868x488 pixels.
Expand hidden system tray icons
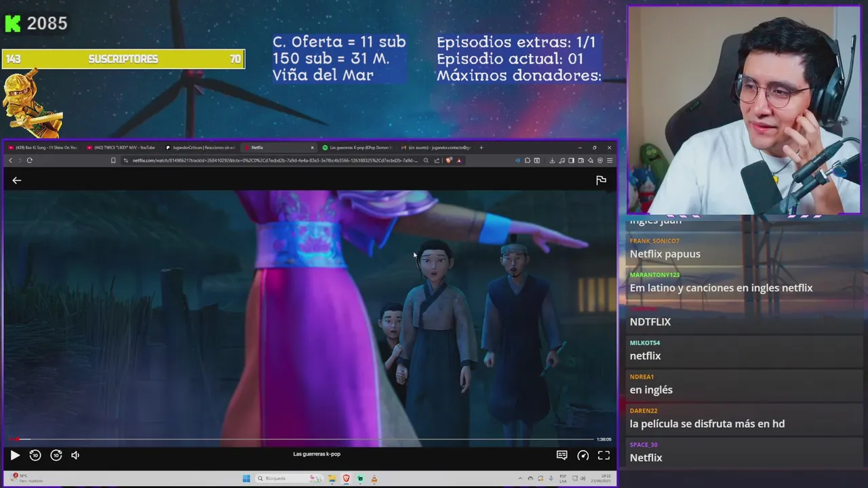click(520, 479)
